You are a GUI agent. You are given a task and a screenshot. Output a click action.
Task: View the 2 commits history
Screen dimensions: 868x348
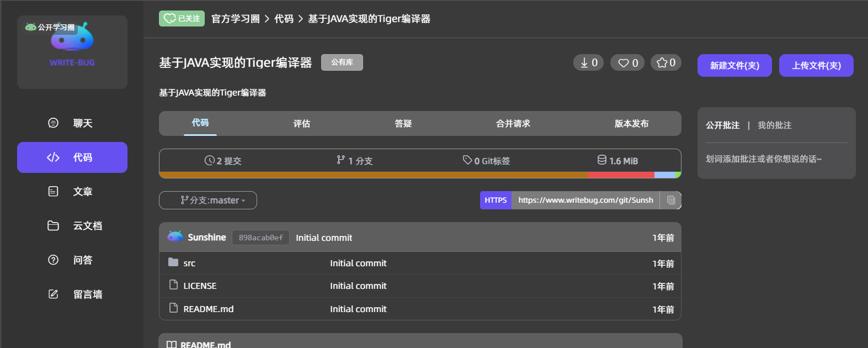click(223, 161)
